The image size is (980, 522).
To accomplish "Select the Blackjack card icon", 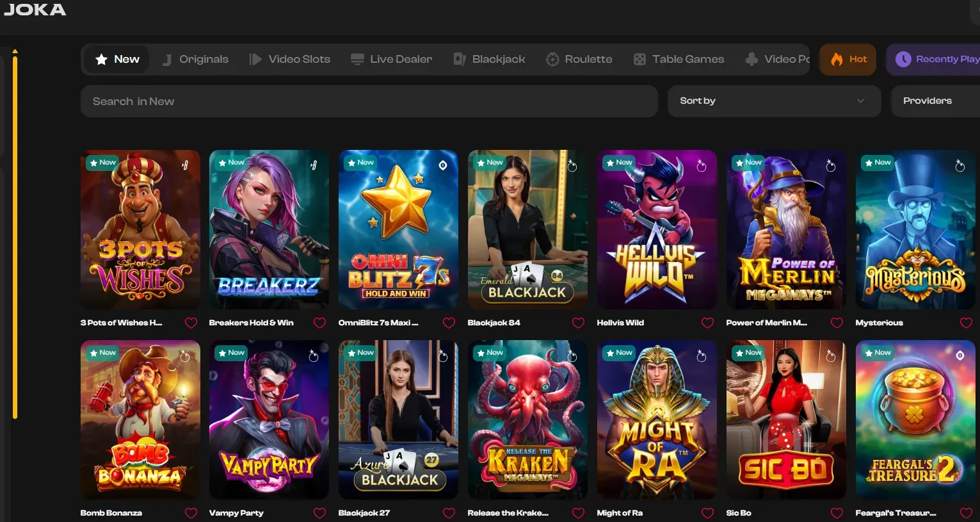I will 459,59.
